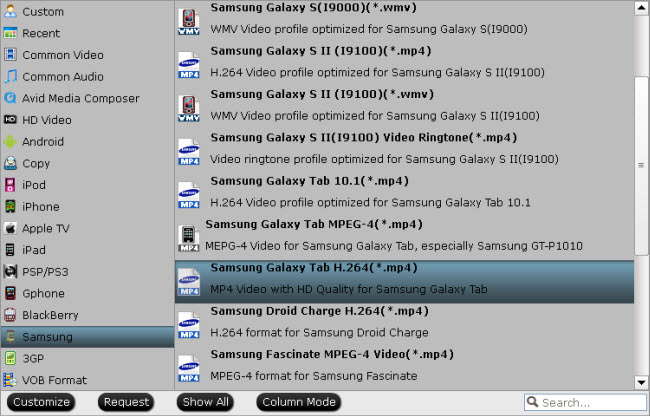Screen dimensions: 650x416
Task: Select Galaxy S II(I9100) Video Ringtone title
Action: click(364, 138)
